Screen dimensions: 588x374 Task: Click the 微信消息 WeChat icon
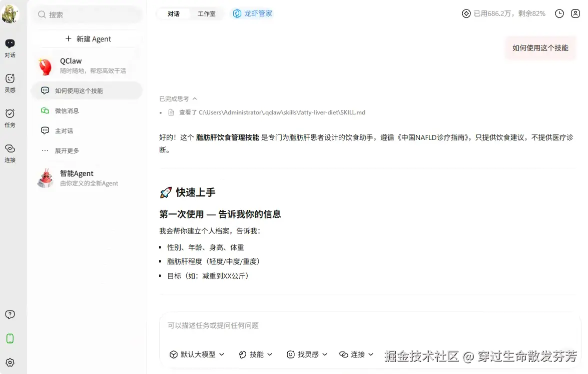45,110
